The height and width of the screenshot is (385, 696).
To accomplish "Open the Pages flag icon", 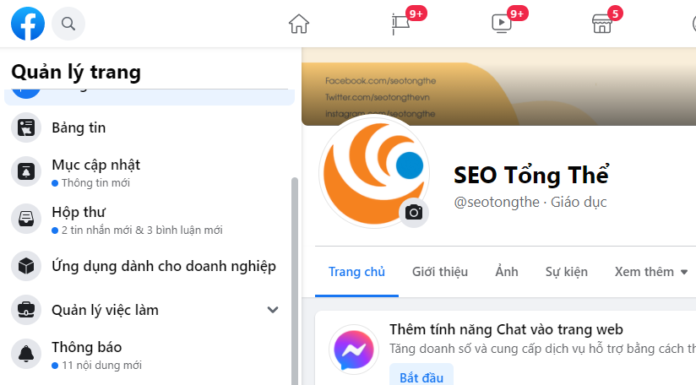I will pyautogui.click(x=400, y=24).
